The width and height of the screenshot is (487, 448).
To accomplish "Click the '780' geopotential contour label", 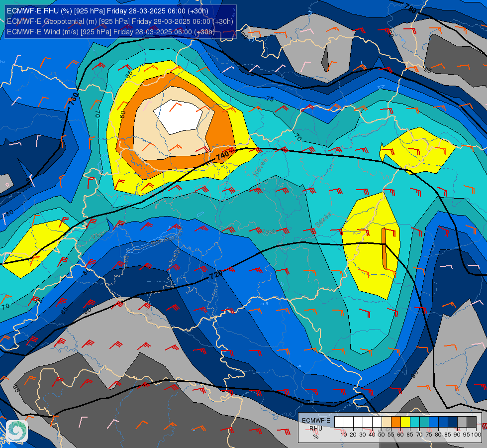I will [410, 8].
